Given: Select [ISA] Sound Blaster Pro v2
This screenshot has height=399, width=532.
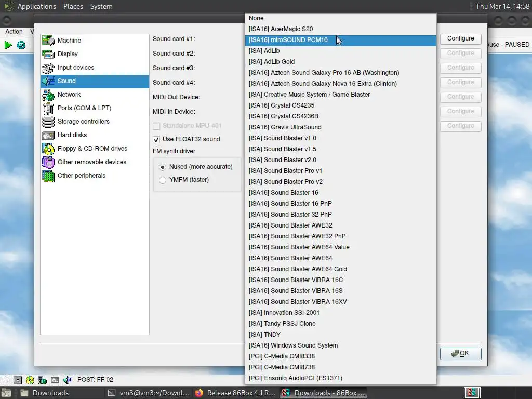Looking at the screenshot, I should pyautogui.click(x=341, y=182).
